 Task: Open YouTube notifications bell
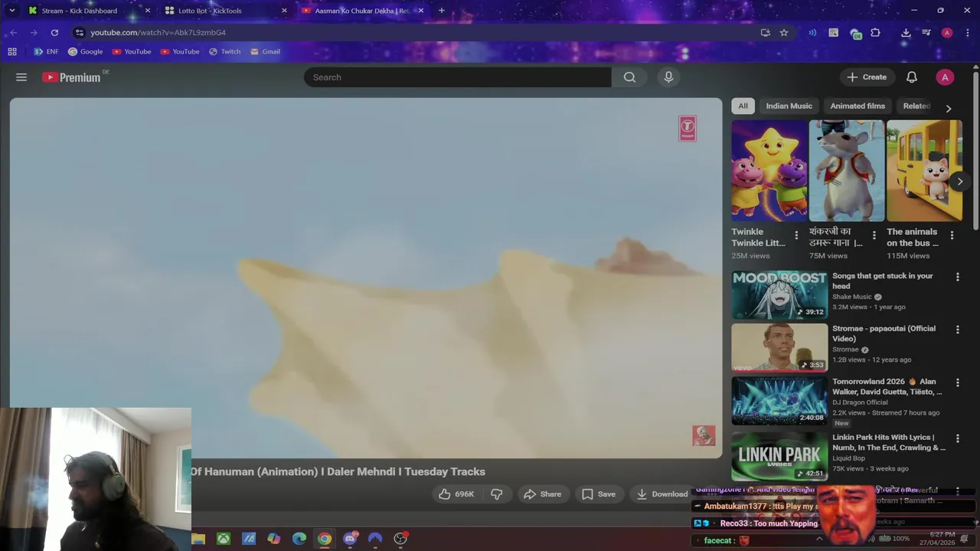pos(912,77)
